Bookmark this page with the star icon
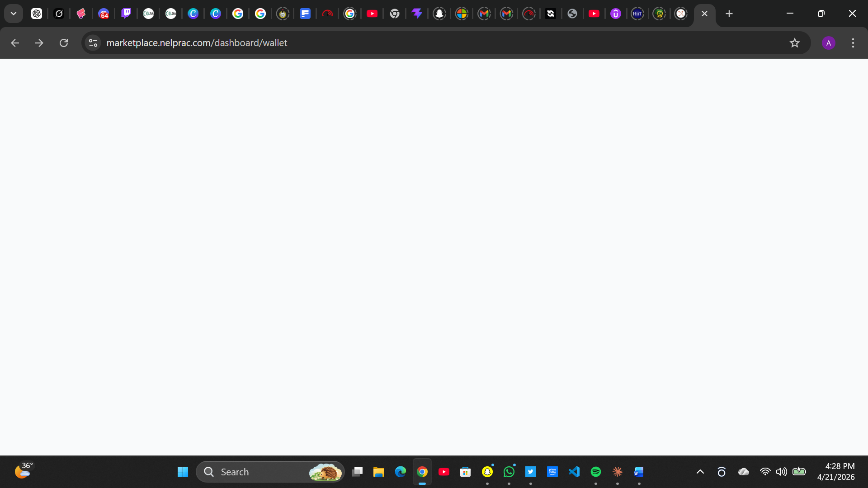 point(794,43)
